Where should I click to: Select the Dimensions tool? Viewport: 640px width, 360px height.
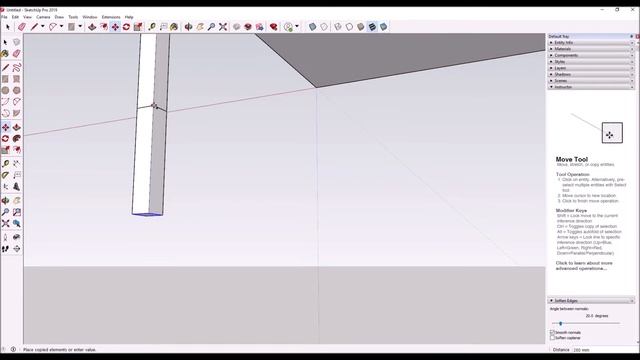click(17, 164)
